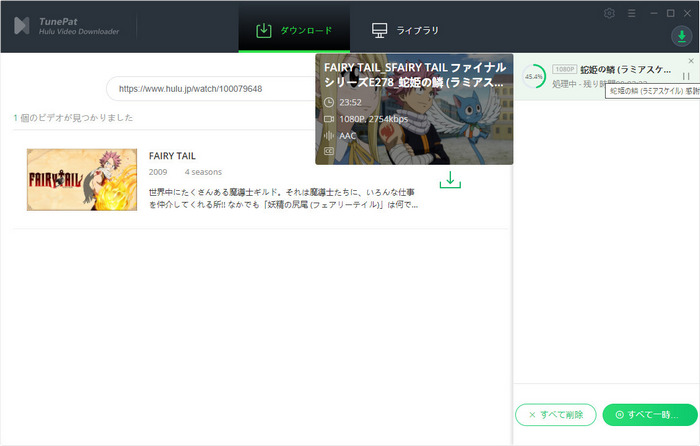
Task: Click the すべて一時停止 button
Action: pos(650,415)
